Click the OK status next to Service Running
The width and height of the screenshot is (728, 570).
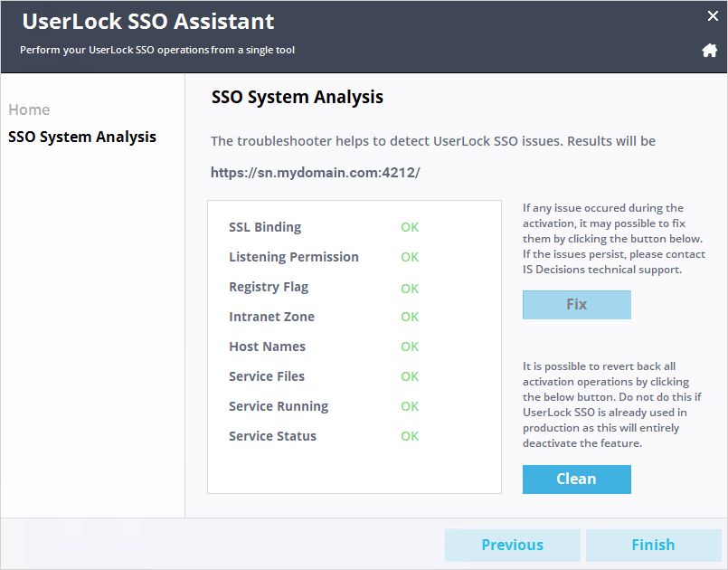click(410, 406)
